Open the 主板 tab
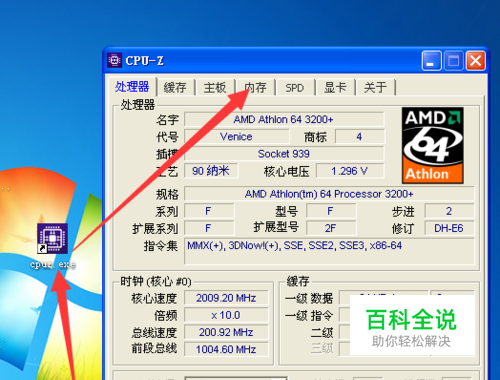Screen dimensions: 500x380 click(215, 88)
